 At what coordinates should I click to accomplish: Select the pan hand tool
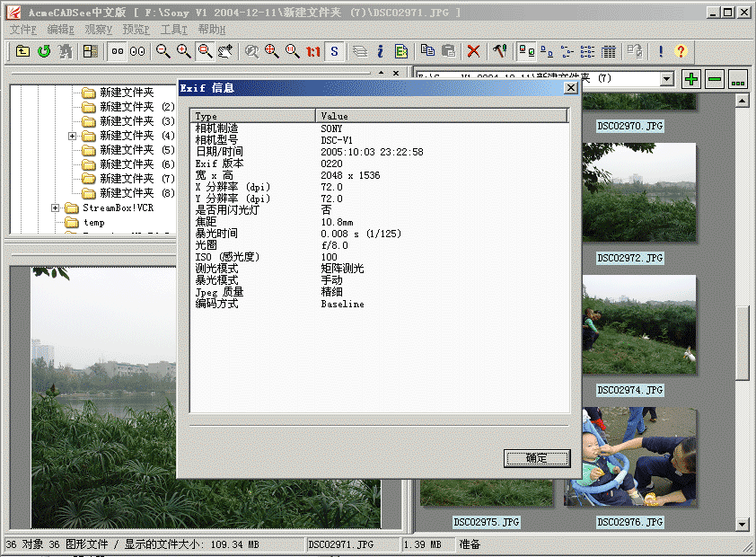pos(225,51)
